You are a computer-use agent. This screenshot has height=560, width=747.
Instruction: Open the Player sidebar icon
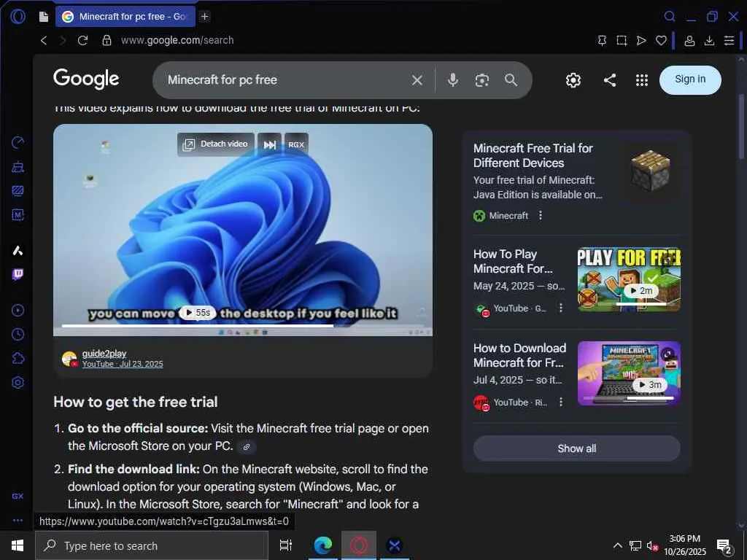pos(18,311)
